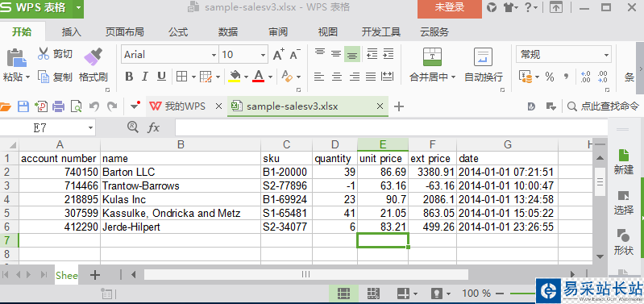Image resolution: width=644 pixels, height=304 pixels.
Task: Click justify alignment icon
Action: point(371,77)
